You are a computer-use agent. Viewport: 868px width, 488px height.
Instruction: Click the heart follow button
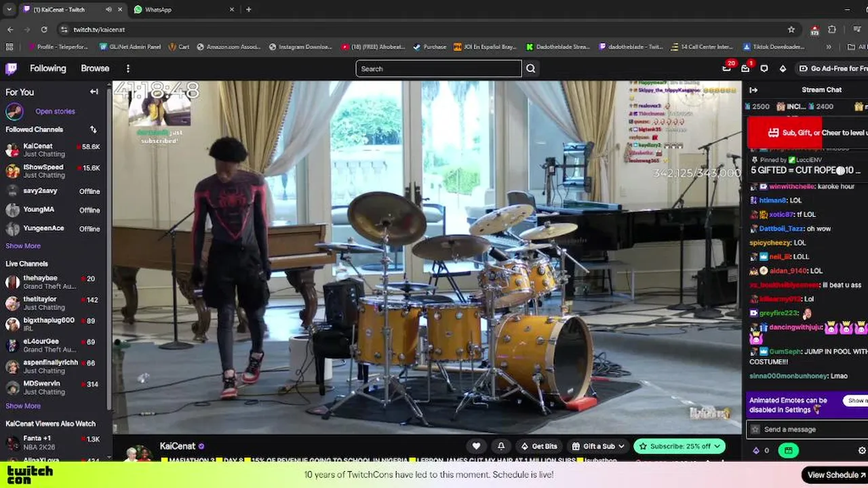coord(476,446)
